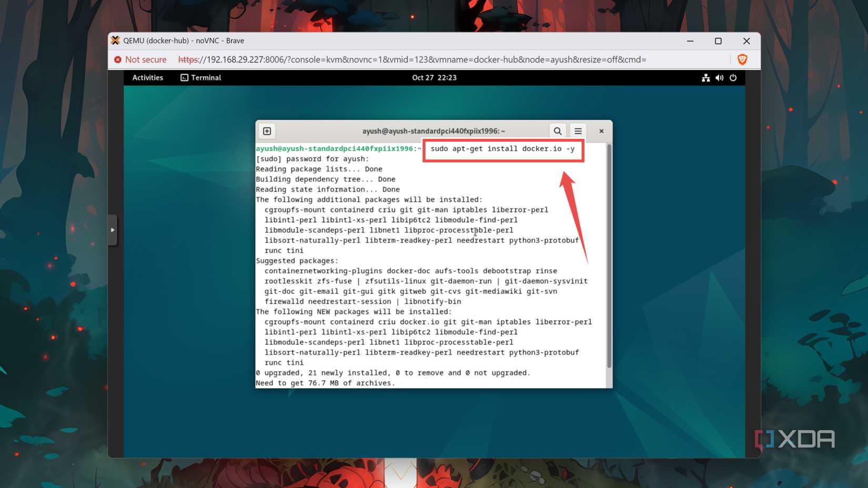Mute audio via the speaker icon
868x488 pixels.
(x=719, y=78)
